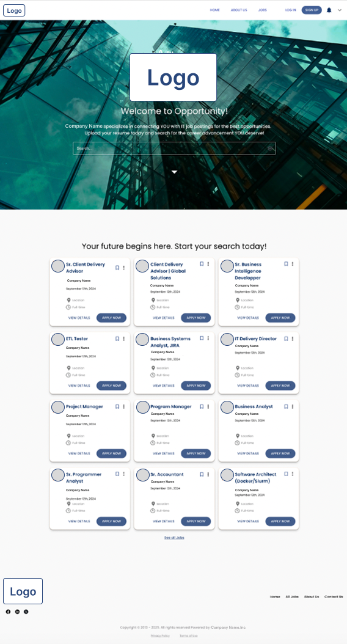Open more options on Program Manager card
347x644 pixels.
coord(208,406)
